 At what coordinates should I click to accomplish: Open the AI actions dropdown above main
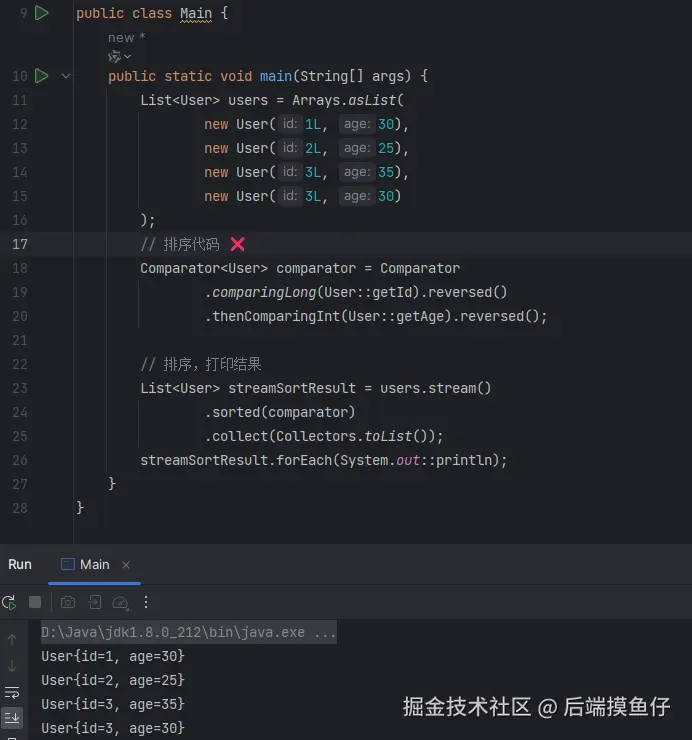pyautogui.click(x=119, y=57)
